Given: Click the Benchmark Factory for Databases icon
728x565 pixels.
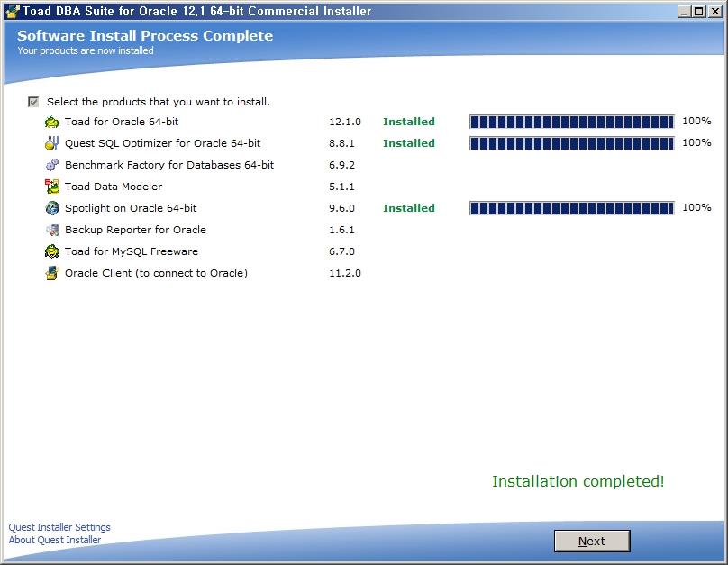Looking at the screenshot, I should 52,165.
